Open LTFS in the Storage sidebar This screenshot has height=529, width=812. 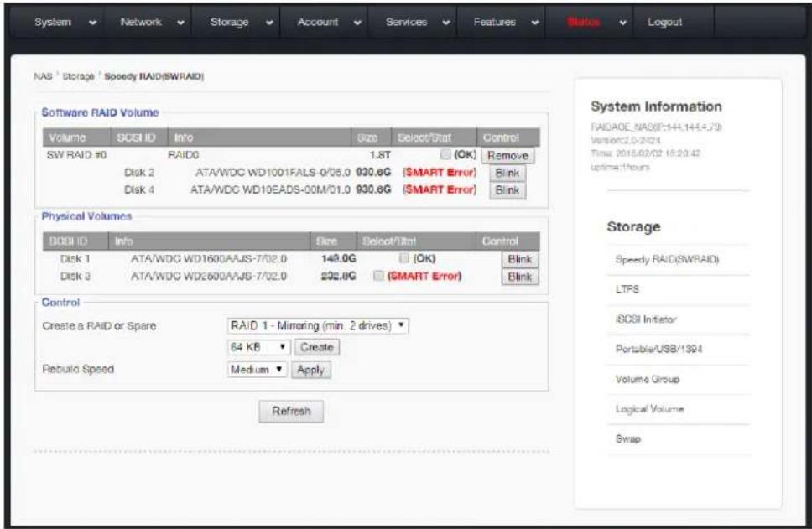(627, 289)
